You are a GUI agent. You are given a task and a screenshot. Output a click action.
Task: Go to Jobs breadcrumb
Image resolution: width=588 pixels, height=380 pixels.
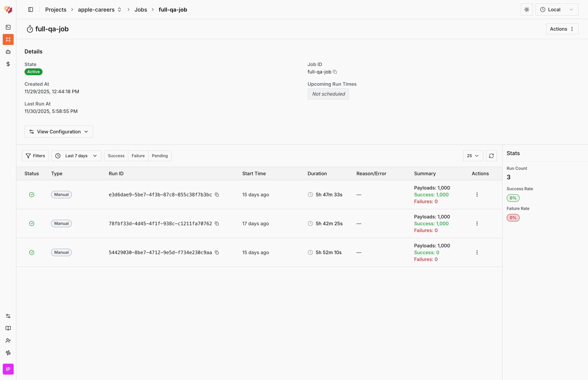[x=141, y=10]
